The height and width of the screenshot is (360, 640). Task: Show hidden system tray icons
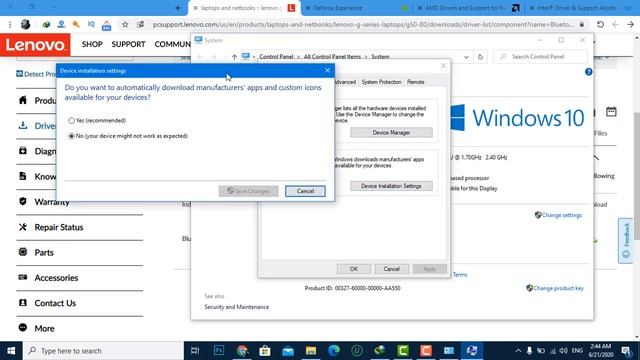pyautogui.click(x=518, y=351)
